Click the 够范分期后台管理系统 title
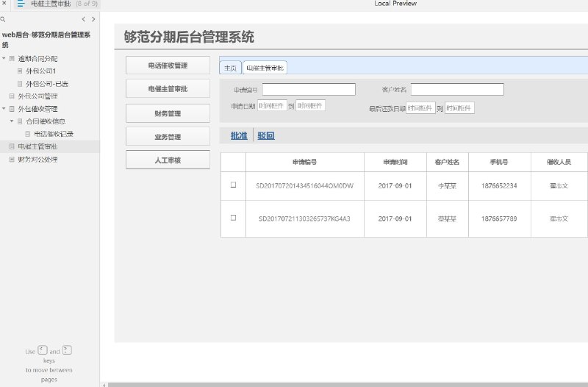The image size is (588, 387). point(189,37)
